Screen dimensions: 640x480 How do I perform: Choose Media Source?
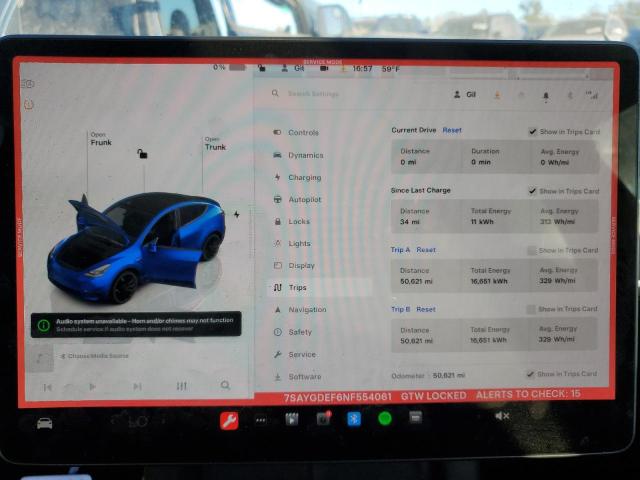coord(95,356)
